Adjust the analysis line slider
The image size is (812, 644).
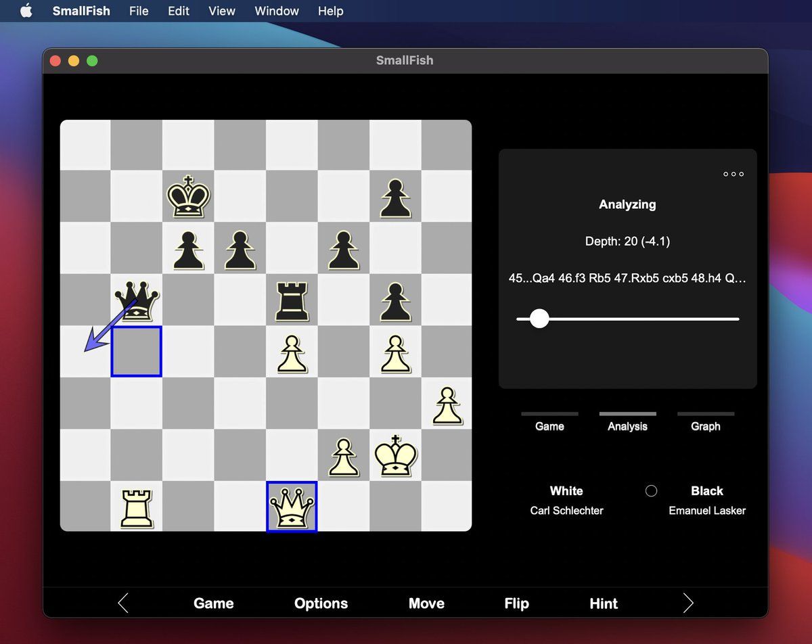[539, 318]
